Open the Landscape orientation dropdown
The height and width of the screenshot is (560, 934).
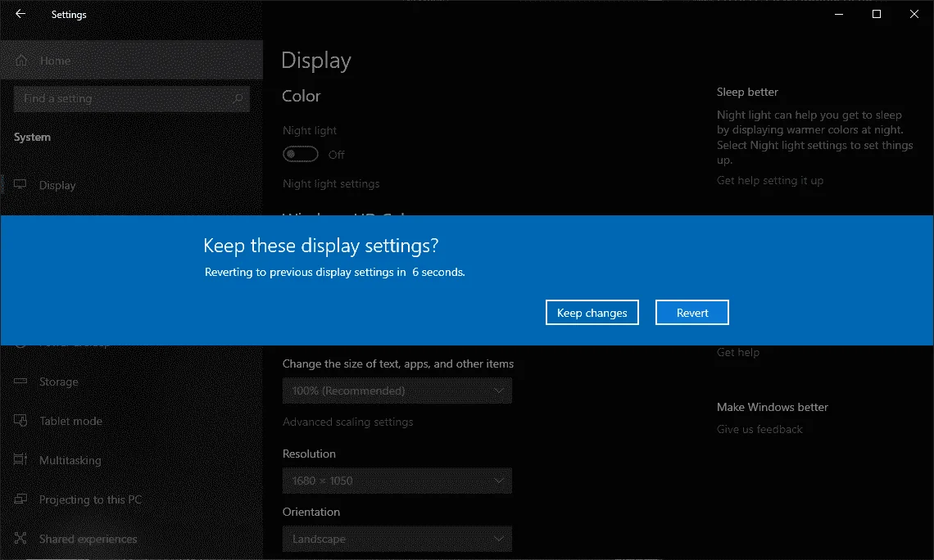point(397,539)
